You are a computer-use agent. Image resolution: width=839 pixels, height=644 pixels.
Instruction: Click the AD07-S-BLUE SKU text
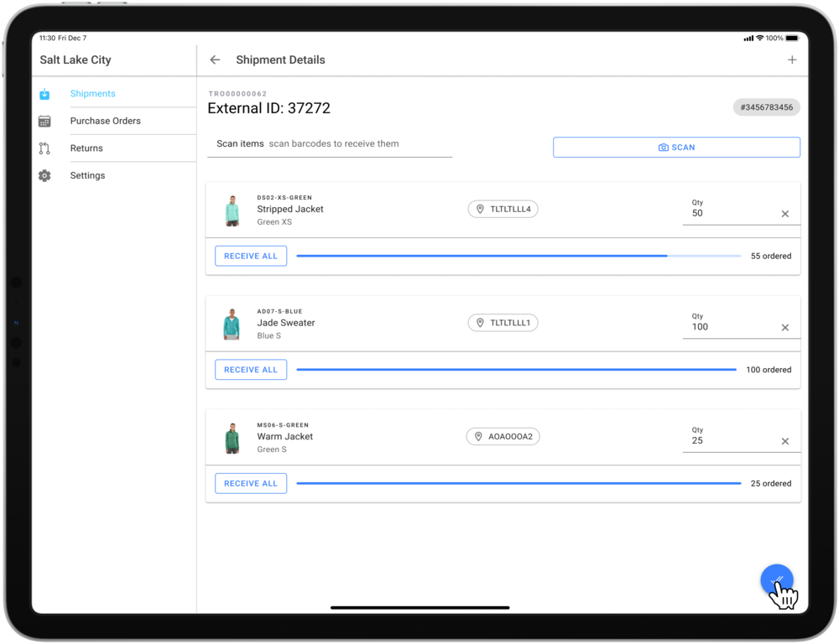[279, 311]
